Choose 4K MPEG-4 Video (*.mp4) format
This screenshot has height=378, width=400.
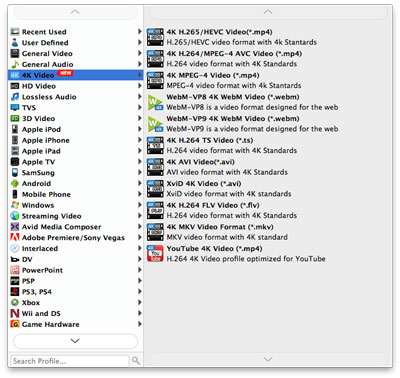pos(268,80)
